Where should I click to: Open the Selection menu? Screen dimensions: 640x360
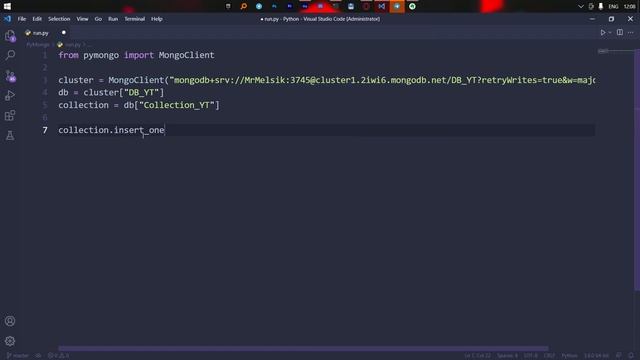(x=59, y=19)
